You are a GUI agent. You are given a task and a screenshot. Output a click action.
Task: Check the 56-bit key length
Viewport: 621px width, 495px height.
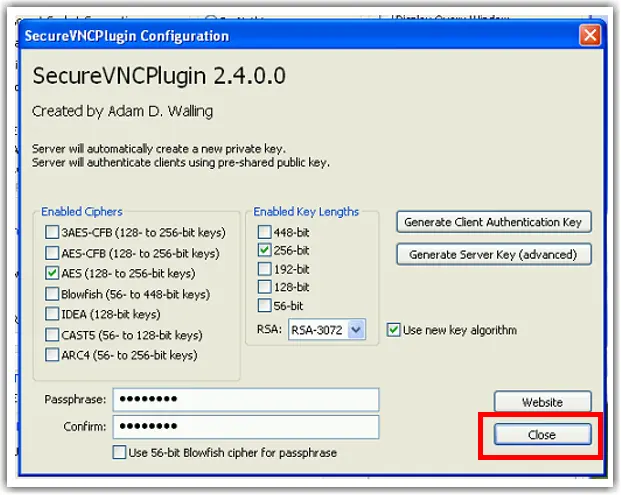(264, 306)
